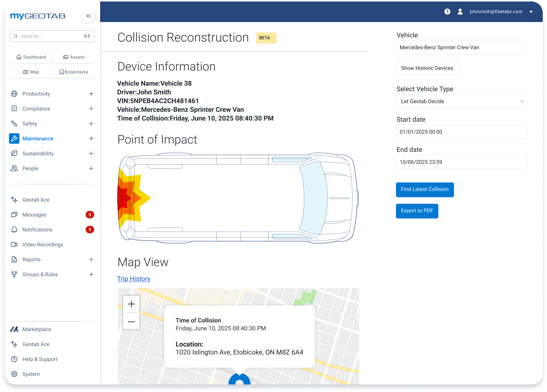Click Find Latest Collision button
This screenshot has width=547, height=392.
coord(425,190)
